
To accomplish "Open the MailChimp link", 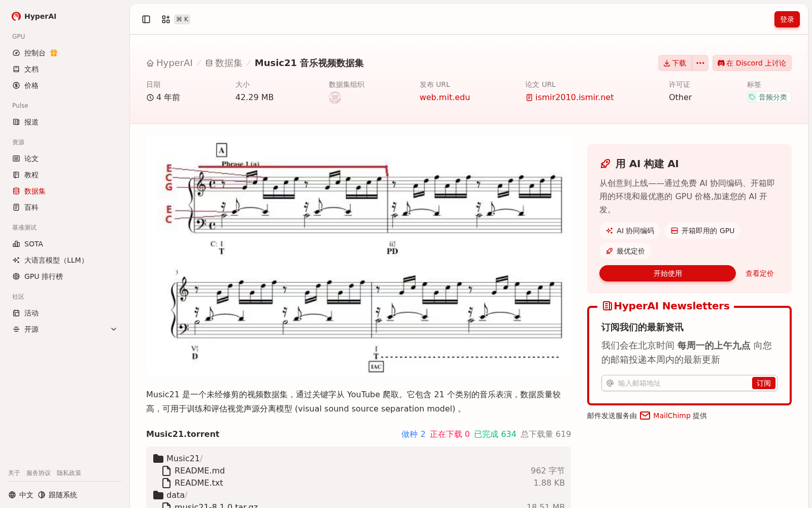I will [671, 416].
